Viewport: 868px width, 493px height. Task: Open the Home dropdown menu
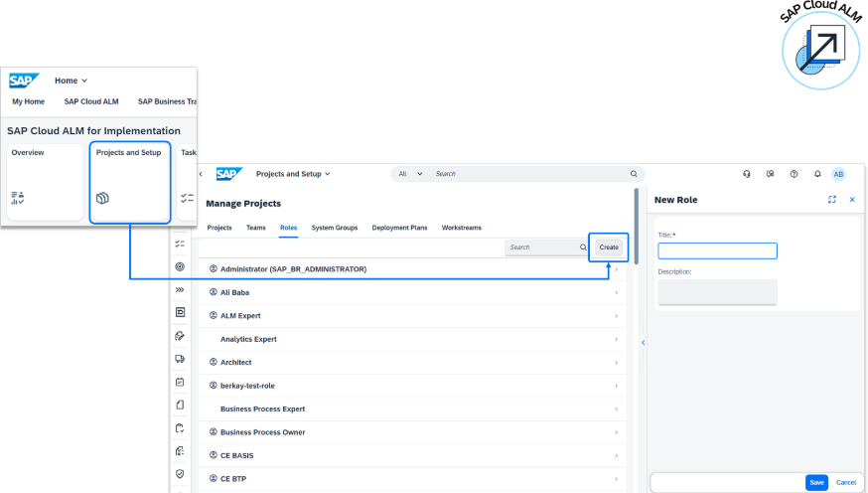71,81
